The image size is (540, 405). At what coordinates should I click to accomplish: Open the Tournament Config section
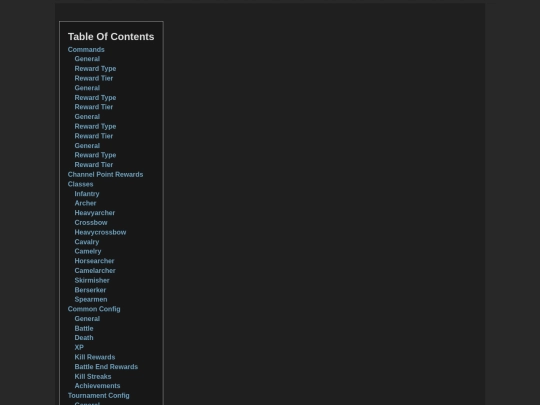99,396
